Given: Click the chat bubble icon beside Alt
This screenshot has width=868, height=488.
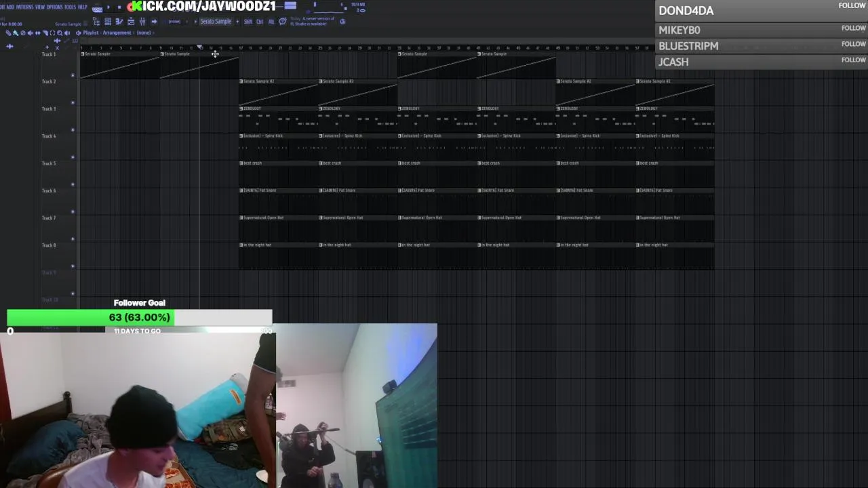Looking at the screenshot, I should (283, 22).
